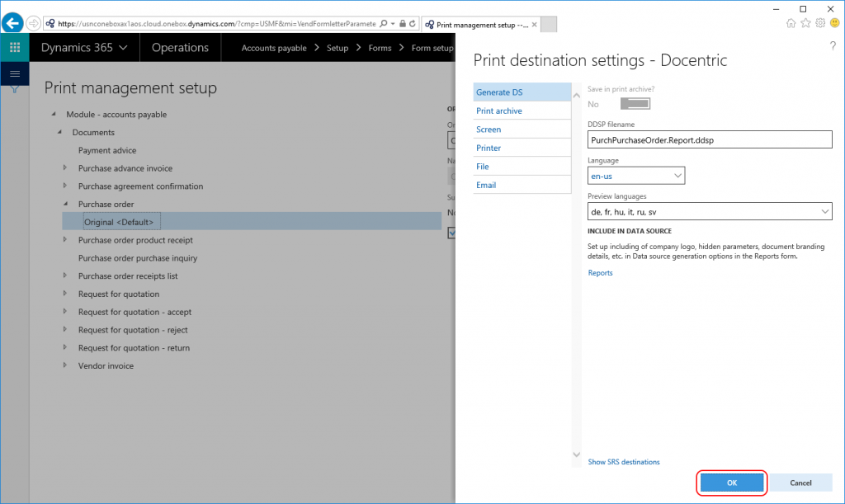Click Show SRS destinations link
845x504 pixels.
tap(624, 462)
